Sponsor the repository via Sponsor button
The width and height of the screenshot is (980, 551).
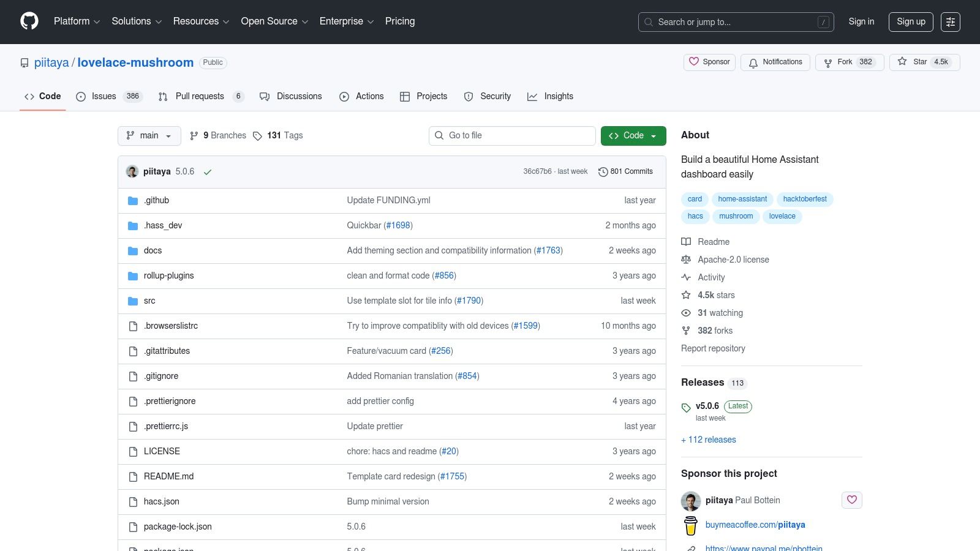click(709, 62)
